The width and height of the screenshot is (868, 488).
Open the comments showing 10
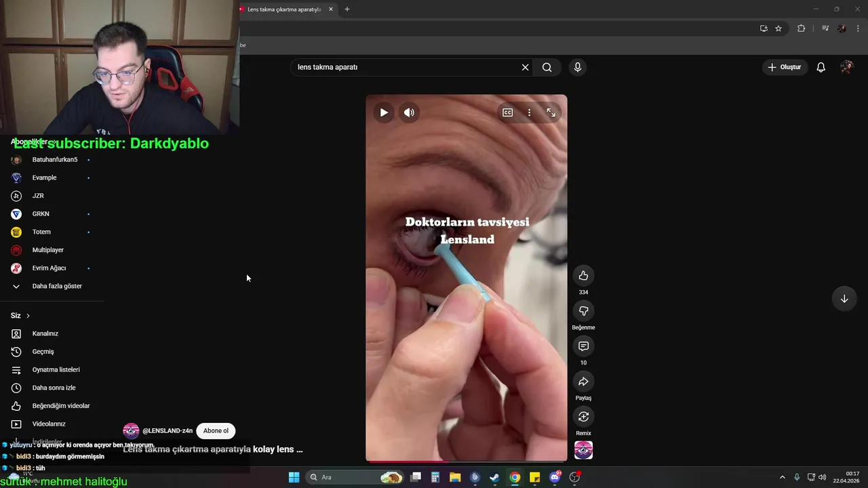(583, 346)
